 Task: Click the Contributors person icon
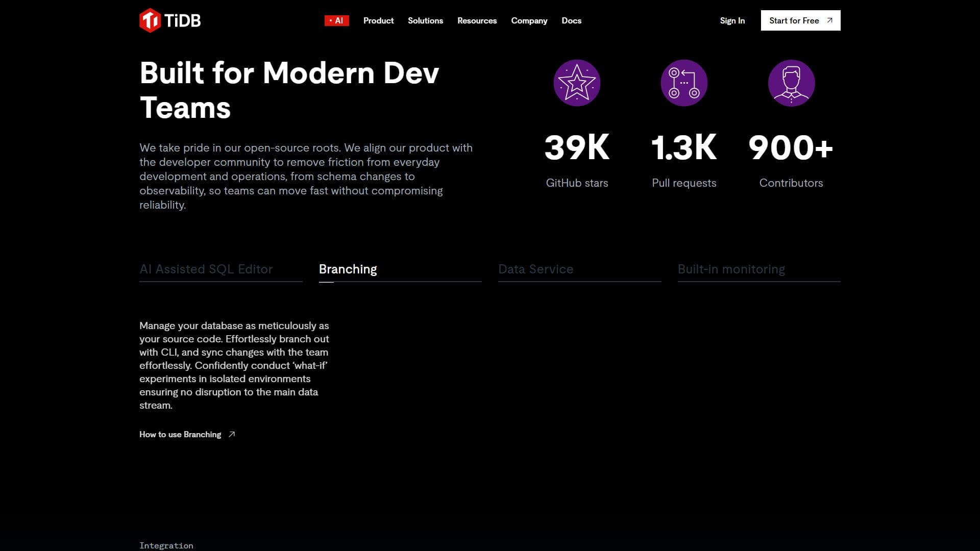tap(791, 83)
